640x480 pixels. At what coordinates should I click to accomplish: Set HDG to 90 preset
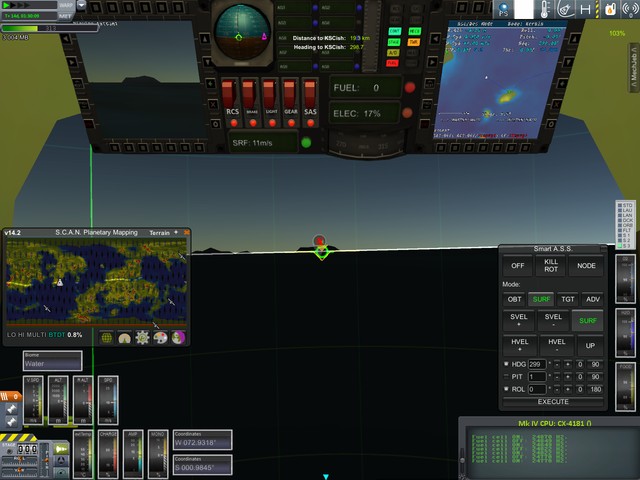coord(596,364)
